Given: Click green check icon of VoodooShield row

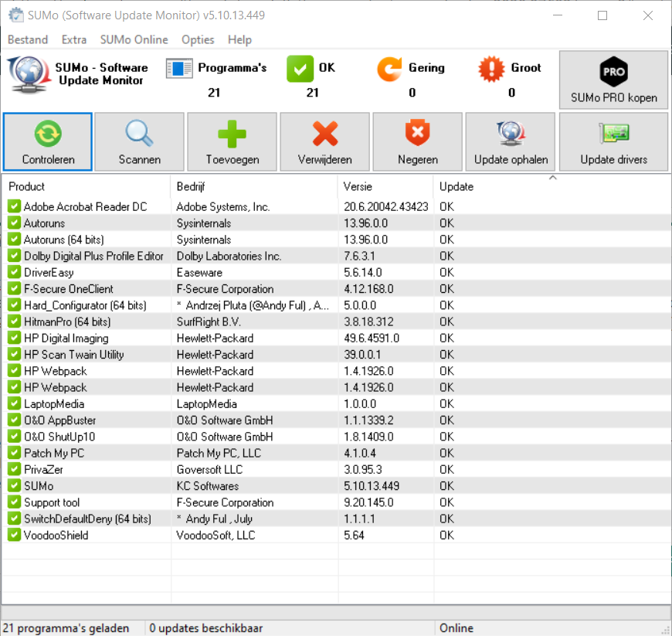Looking at the screenshot, I should (x=14, y=535).
